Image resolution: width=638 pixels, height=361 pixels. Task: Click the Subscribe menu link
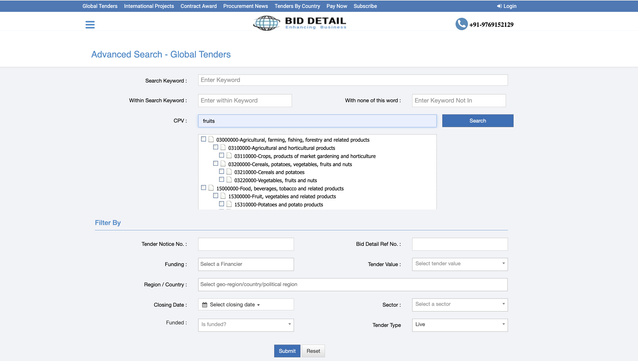point(365,6)
